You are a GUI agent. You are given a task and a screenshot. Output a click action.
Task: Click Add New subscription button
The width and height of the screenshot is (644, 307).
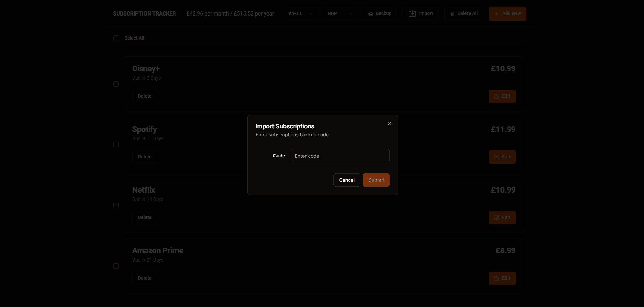click(x=507, y=14)
